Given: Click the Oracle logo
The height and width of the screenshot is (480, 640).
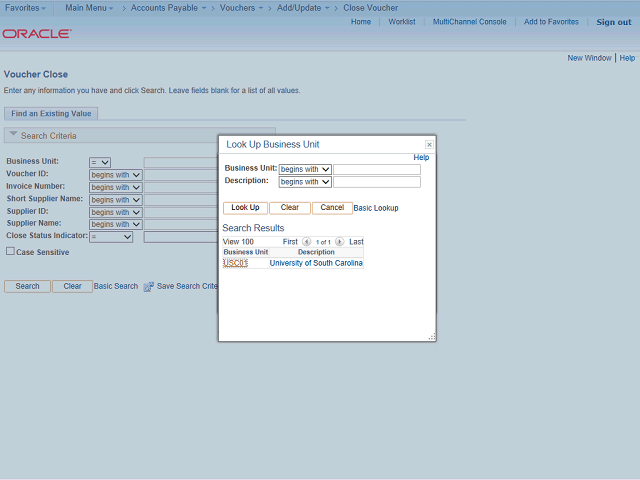Looking at the screenshot, I should click(37, 33).
